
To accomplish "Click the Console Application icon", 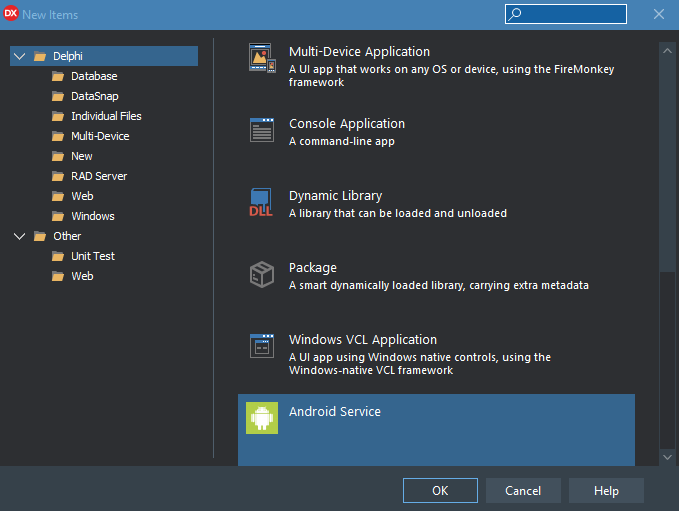I will click(x=262, y=130).
